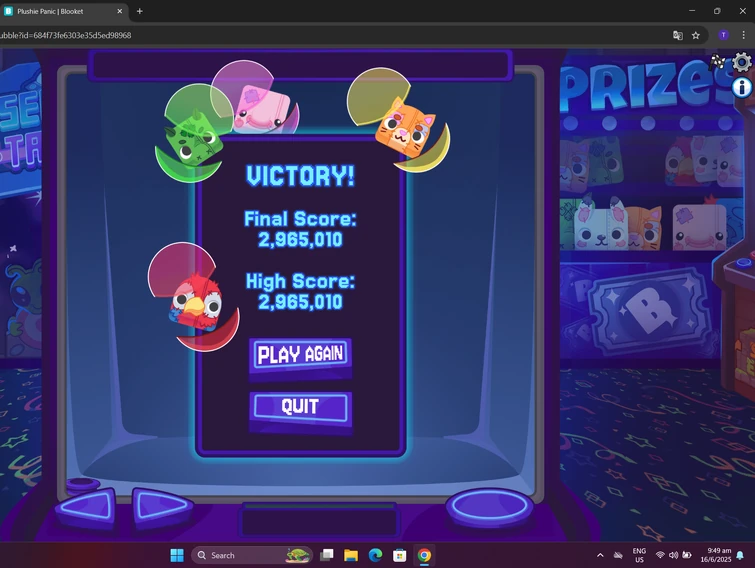Open the Wi-Fi network icon
This screenshot has width=755, height=568.
(660, 555)
